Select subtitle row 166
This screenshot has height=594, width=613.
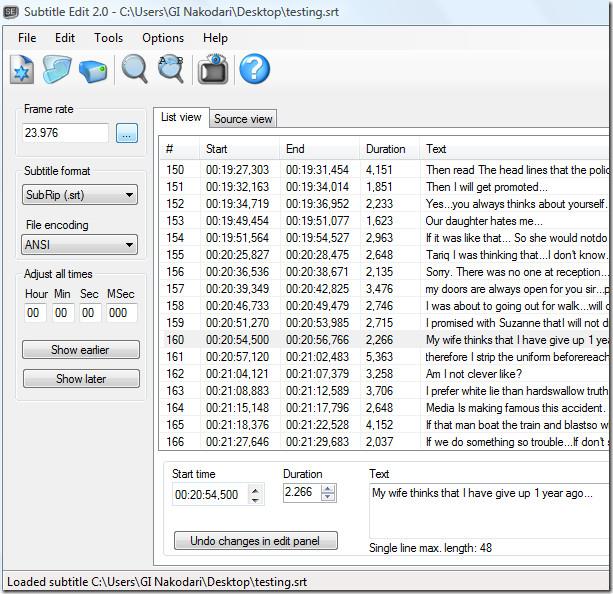(384, 442)
